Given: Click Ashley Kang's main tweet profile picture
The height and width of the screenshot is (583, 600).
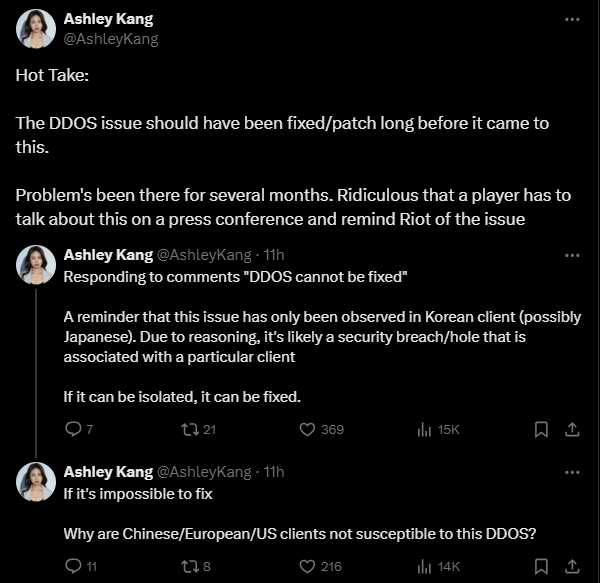Looking at the screenshot, I should click(36, 29).
